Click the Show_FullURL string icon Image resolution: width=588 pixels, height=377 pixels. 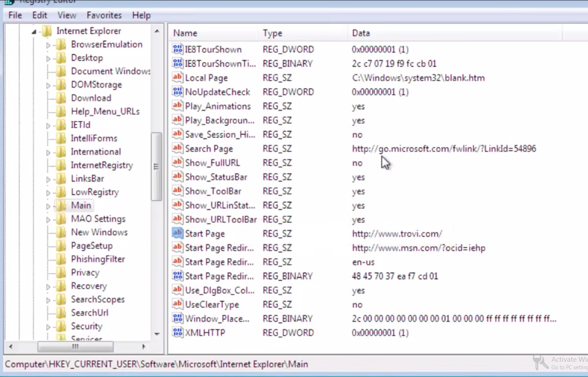point(177,162)
